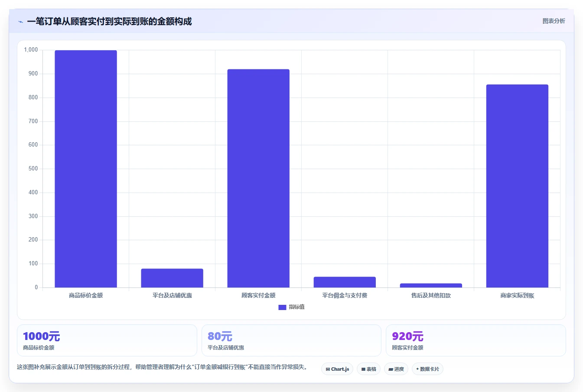Viewport: 583px width, 392px height.
Task: Click the 平台及店铺优惠 bar
Action: pos(172,278)
